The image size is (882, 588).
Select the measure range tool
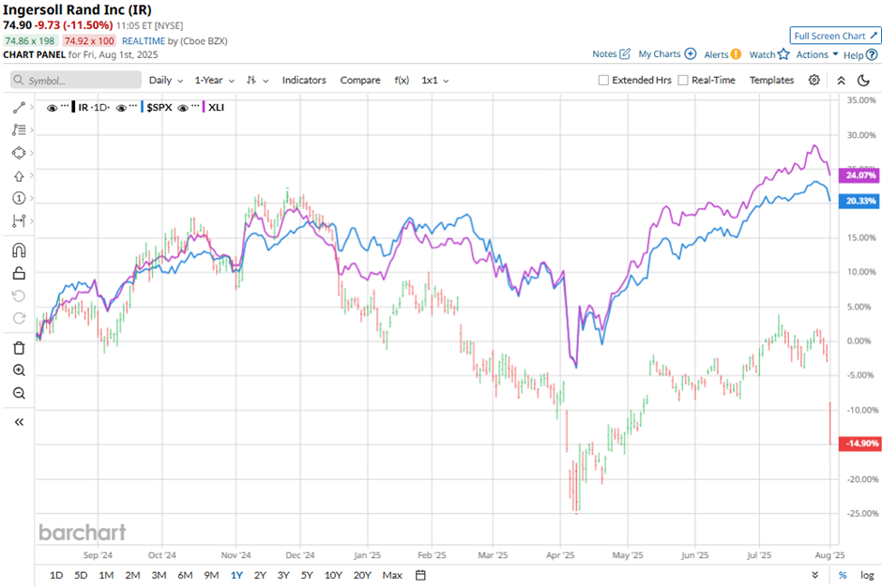[19, 221]
